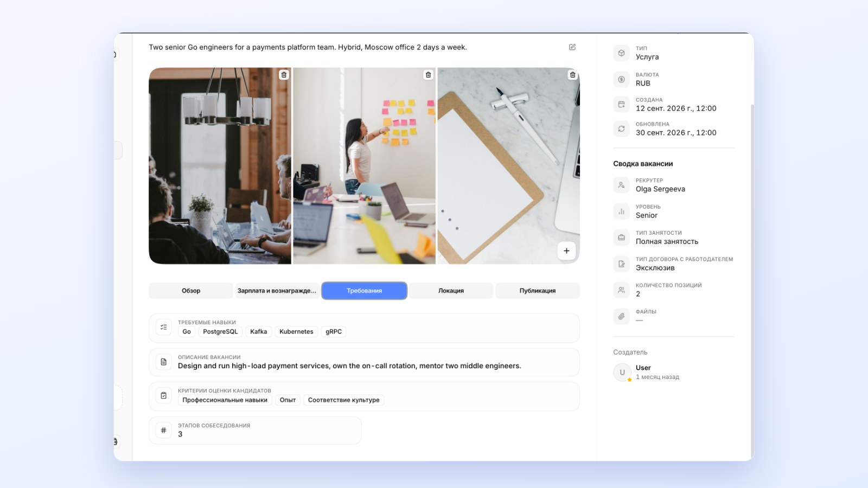
Task: Click the Тип cube icon
Action: click(622, 53)
